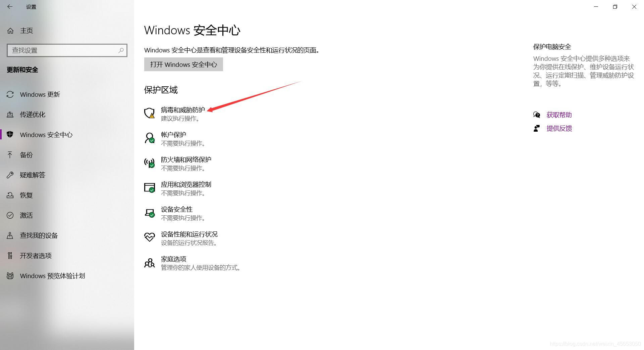Close the Settings window
This screenshot has width=644, height=350.
pyautogui.click(x=634, y=7)
